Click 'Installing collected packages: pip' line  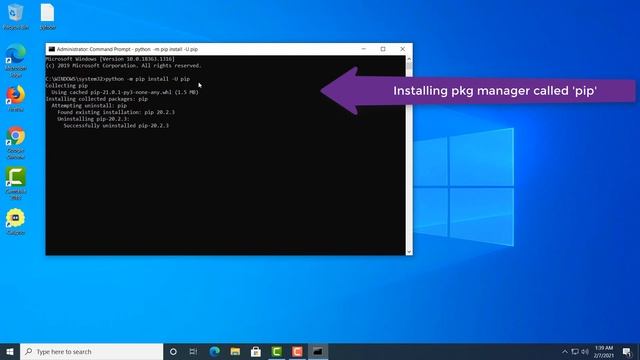click(97, 99)
